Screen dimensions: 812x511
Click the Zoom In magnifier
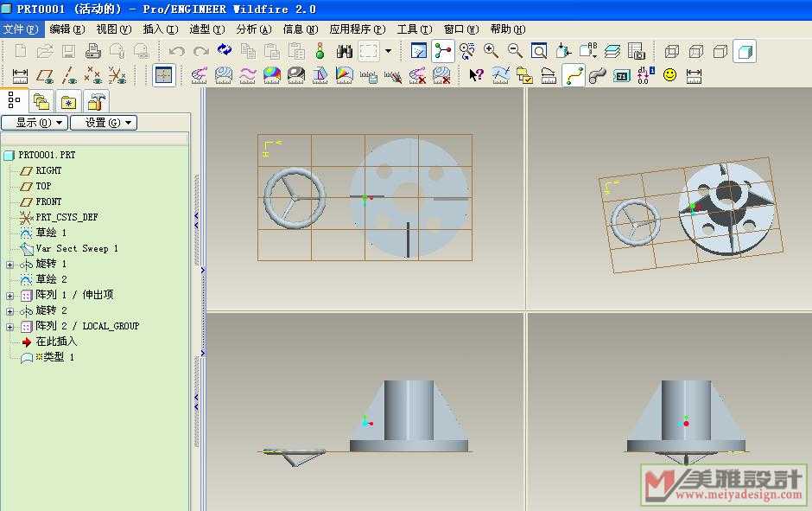coord(492,51)
